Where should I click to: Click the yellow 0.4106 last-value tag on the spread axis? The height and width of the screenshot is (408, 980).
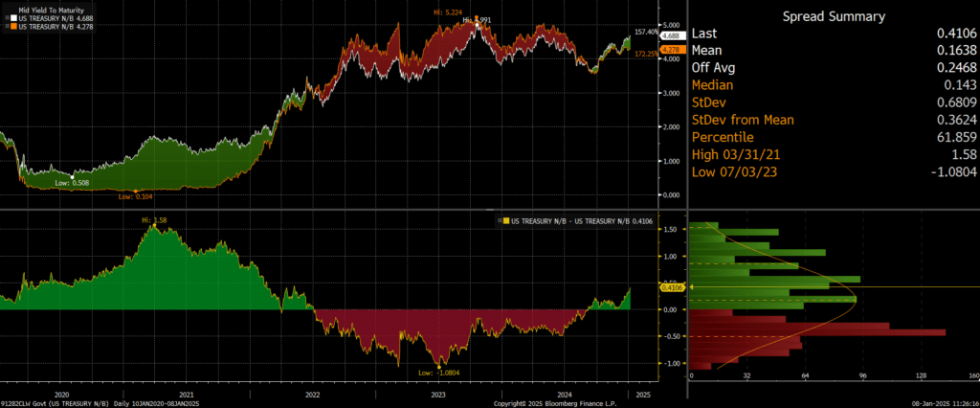pyautogui.click(x=675, y=287)
